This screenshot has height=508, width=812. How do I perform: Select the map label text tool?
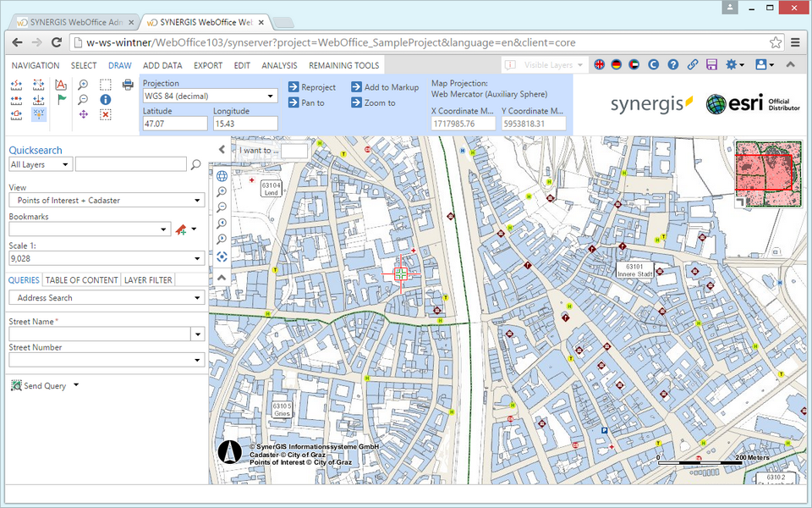pyautogui.click(x=61, y=86)
